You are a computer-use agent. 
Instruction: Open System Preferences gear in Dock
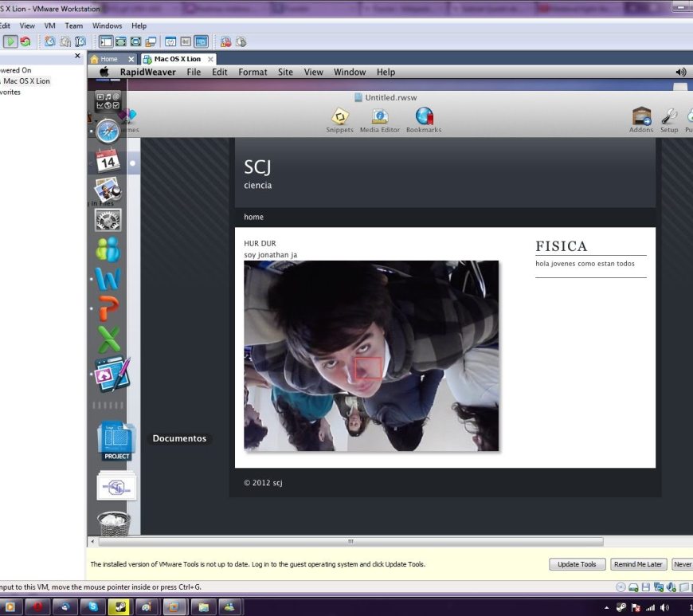(108, 219)
